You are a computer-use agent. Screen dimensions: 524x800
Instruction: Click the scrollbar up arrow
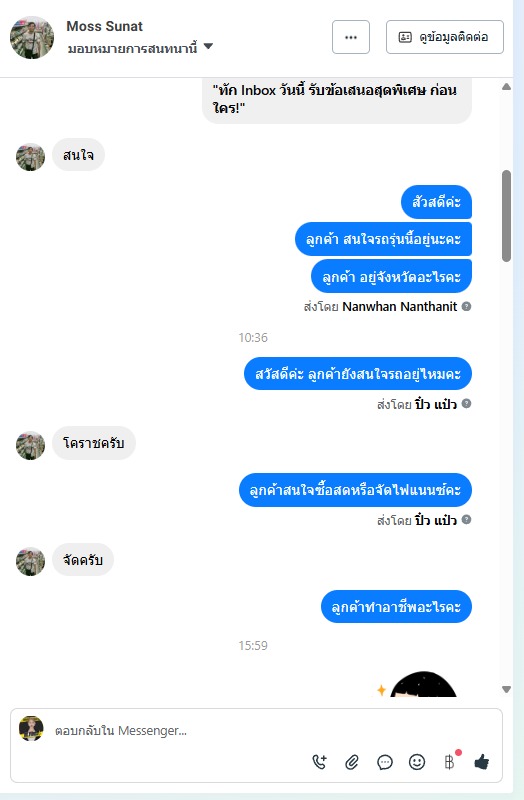pyautogui.click(x=506, y=87)
